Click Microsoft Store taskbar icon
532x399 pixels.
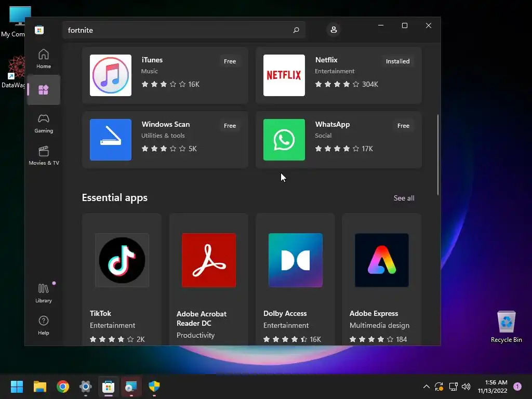point(108,387)
